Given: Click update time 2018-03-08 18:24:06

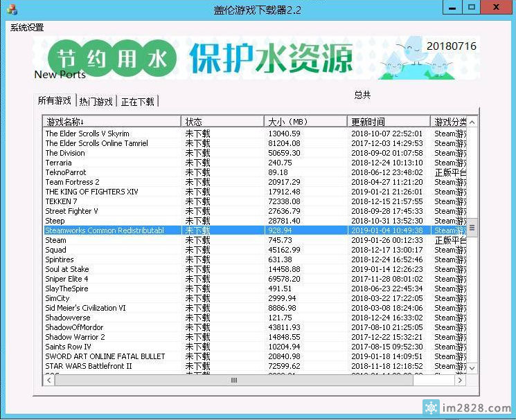Looking at the screenshot, I should [x=387, y=309].
